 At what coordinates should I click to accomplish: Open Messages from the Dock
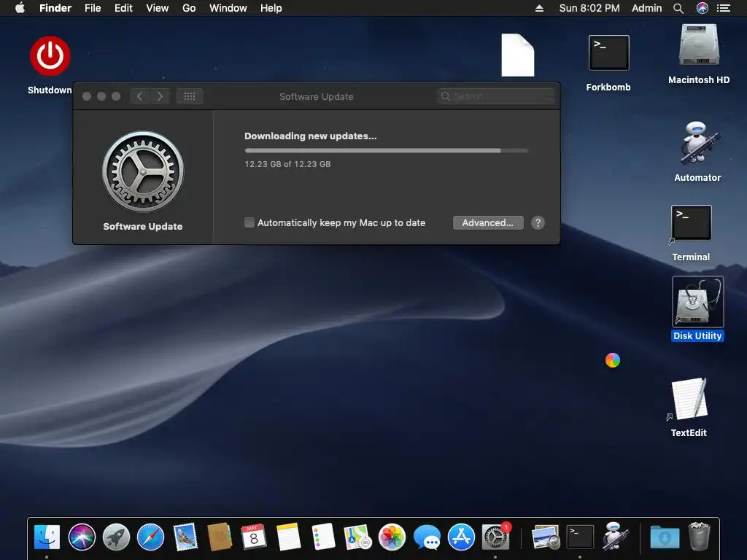(x=427, y=537)
